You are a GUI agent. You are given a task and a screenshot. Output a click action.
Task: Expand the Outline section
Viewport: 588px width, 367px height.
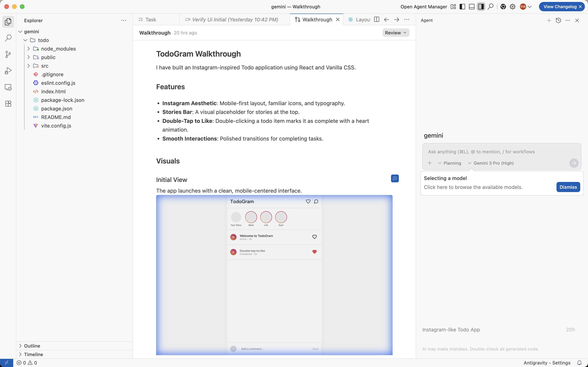tap(32, 346)
